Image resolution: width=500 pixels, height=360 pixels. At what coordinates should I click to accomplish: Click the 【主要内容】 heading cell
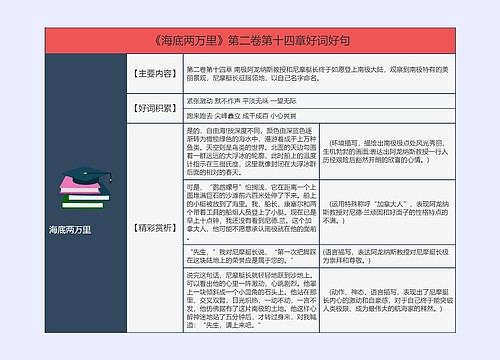[x=155, y=74]
